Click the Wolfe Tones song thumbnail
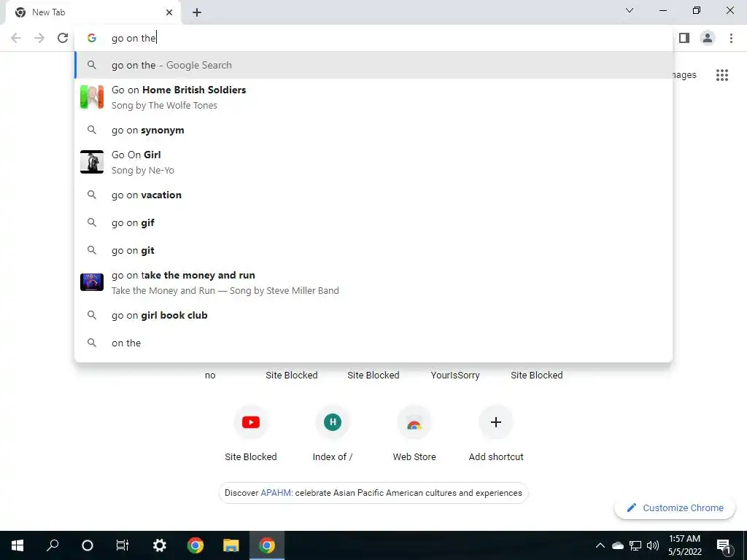747x560 pixels. pos(91,97)
